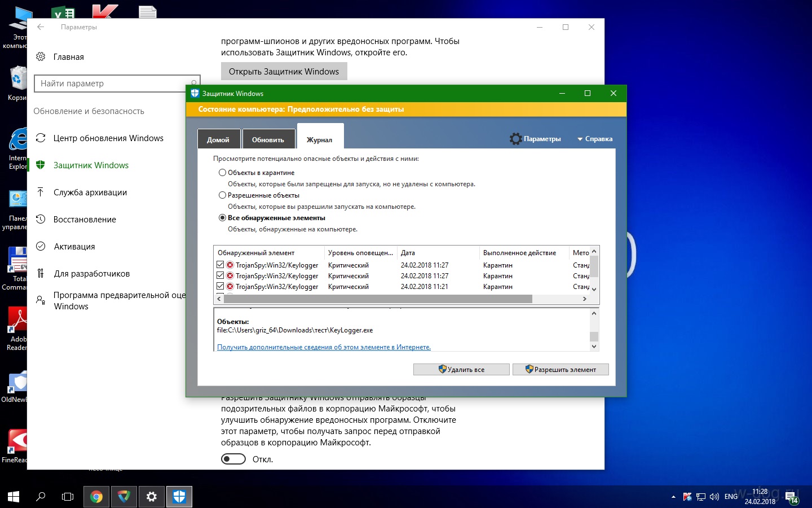
Task: Open Главная in Settings sidebar
Action: click(x=69, y=57)
